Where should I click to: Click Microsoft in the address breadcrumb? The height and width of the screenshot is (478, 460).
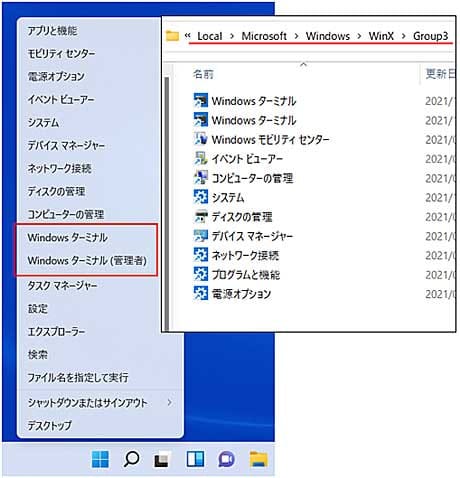coord(264,36)
